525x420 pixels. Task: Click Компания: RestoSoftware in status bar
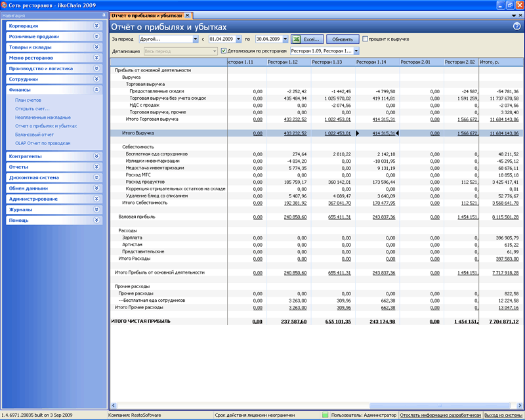click(x=135, y=415)
